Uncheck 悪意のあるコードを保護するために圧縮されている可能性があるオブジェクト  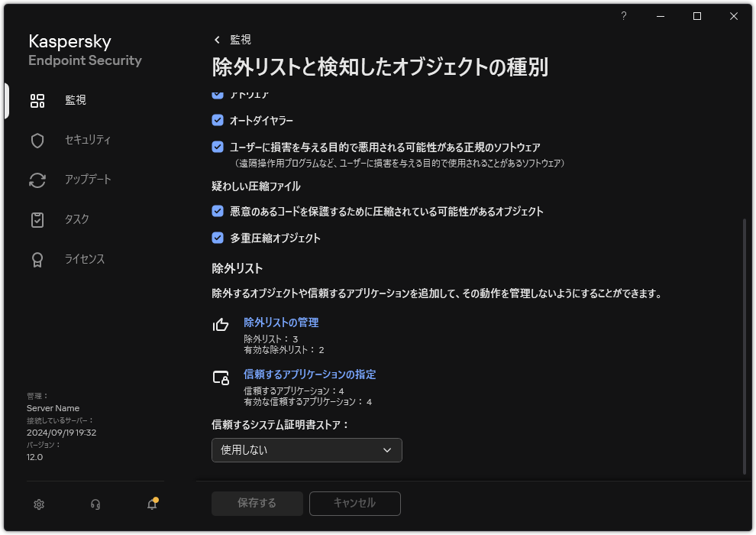tap(216, 212)
